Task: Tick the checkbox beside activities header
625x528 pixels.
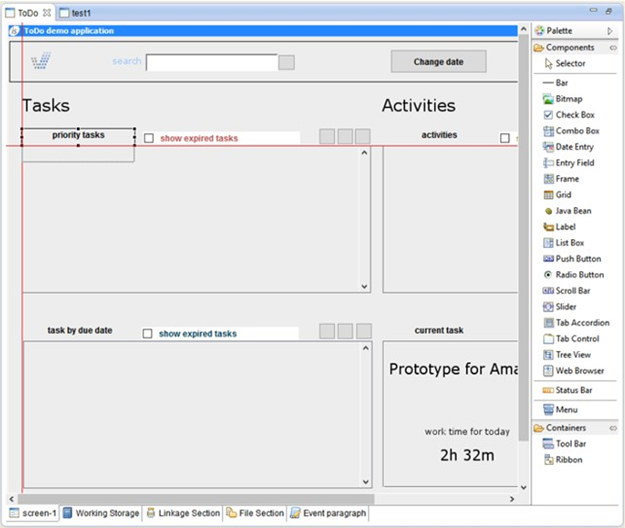Action: pos(505,139)
